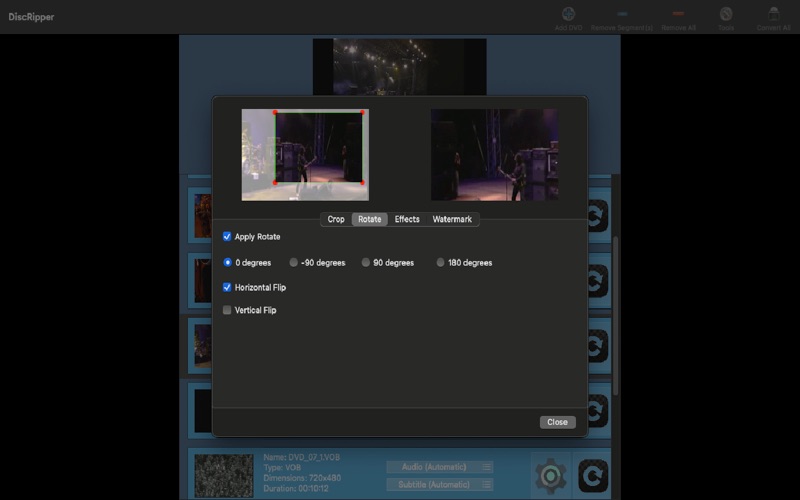Screen dimensions: 800x500
Task: Select the 0 degrees radio button
Action: click(x=228, y=262)
